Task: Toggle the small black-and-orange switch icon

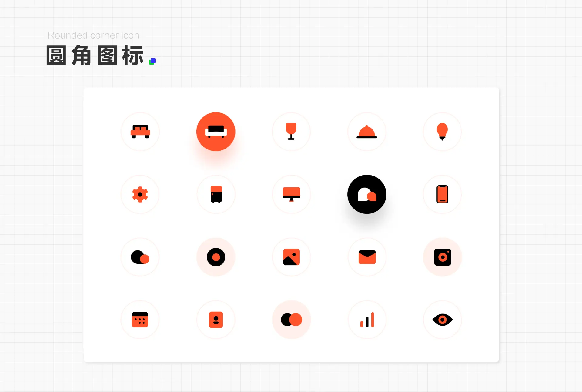Action: click(140, 257)
